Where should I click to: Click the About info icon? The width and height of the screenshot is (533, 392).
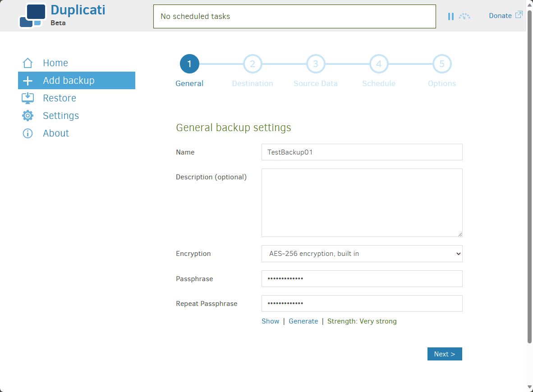[28, 133]
